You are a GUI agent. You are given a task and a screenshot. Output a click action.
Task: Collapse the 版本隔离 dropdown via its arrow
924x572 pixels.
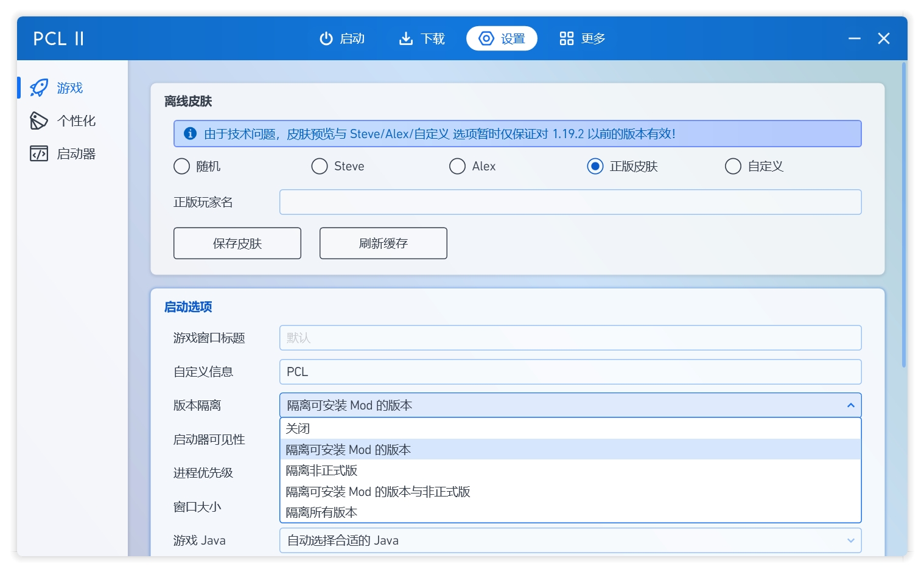[x=850, y=405]
